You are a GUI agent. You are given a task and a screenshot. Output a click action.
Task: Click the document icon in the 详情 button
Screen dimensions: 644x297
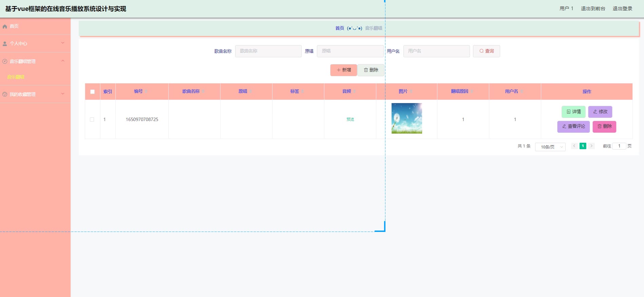click(569, 112)
